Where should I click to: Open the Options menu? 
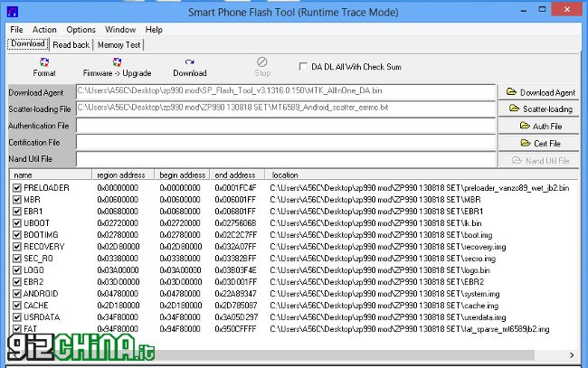[81, 30]
